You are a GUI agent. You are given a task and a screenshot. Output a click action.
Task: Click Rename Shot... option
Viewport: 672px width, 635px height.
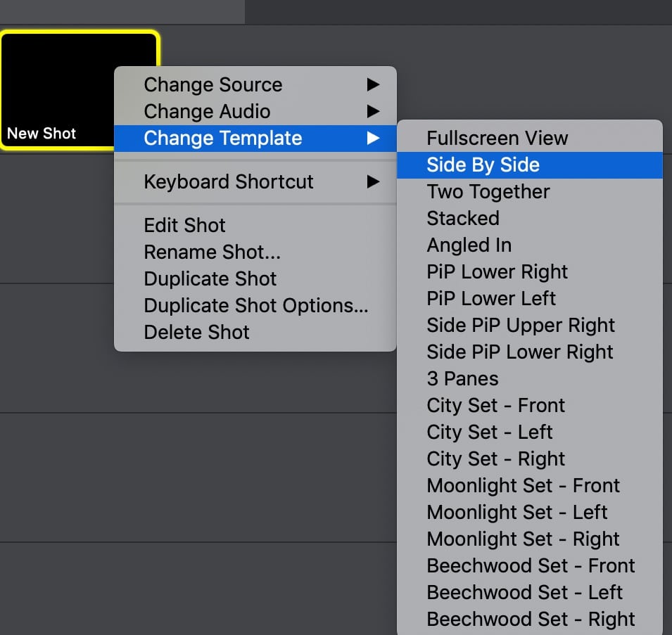pyautogui.click(x=212, y=252)
